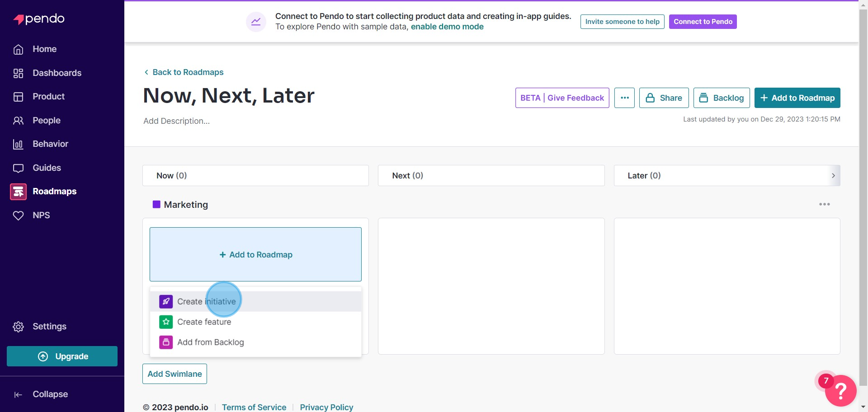The width and height of the screenshot is (868, 412).
Task: Select Create initiative menu option
Action: [x=255, y=301]
